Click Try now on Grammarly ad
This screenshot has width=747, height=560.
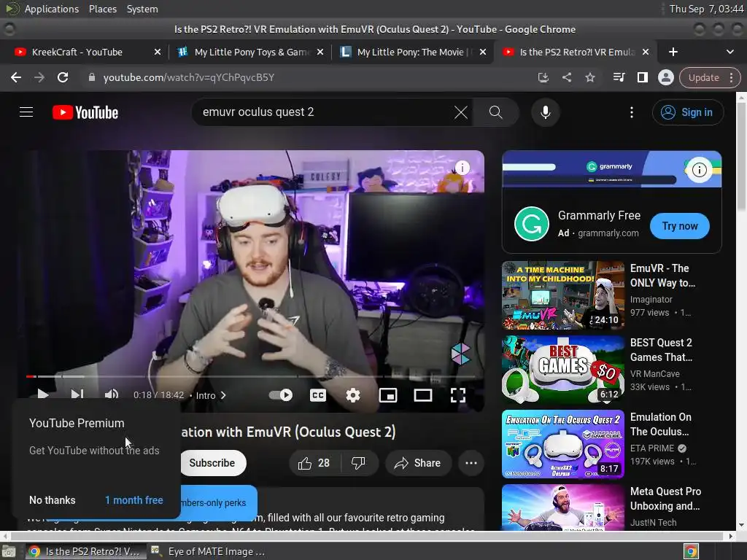[679, 226]
